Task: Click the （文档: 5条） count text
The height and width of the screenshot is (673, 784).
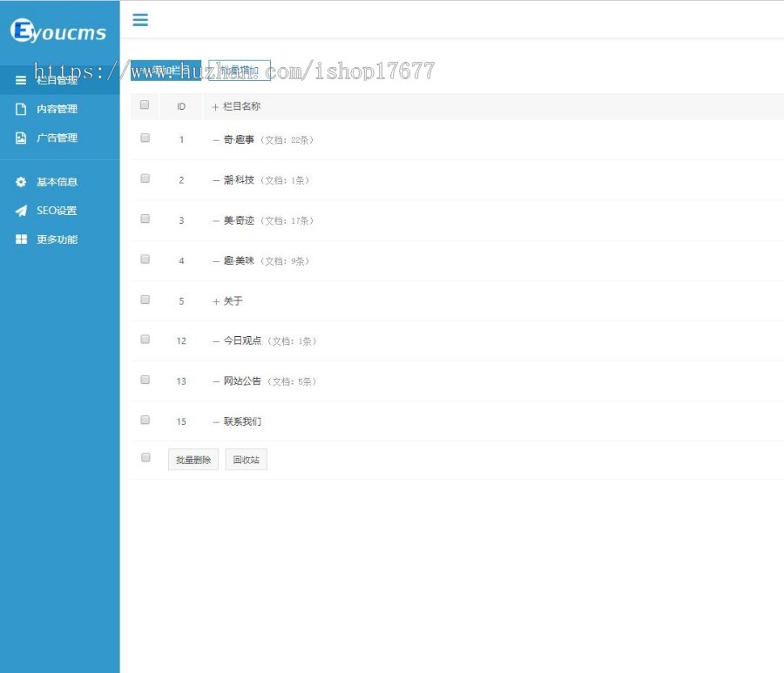Action: [x=292, y=381]
